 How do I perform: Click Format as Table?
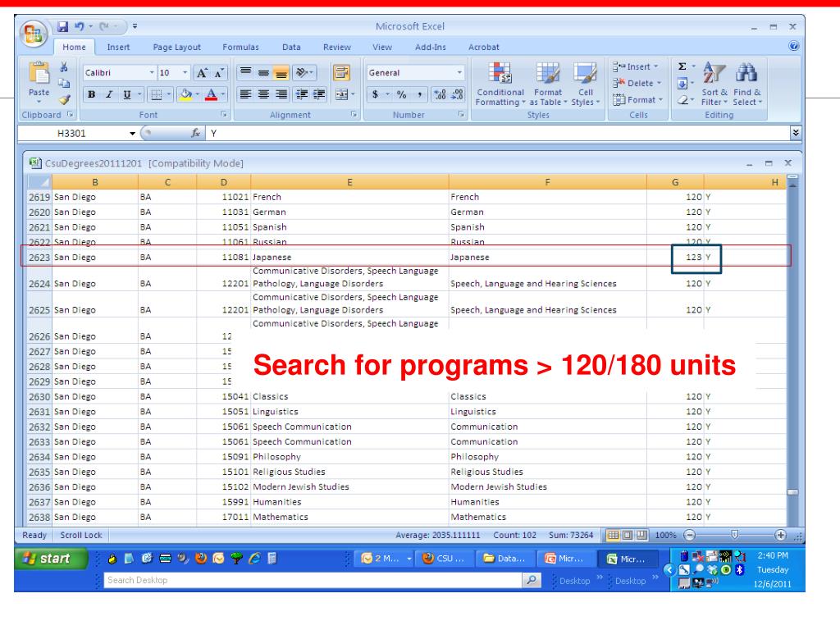[548, 84]
